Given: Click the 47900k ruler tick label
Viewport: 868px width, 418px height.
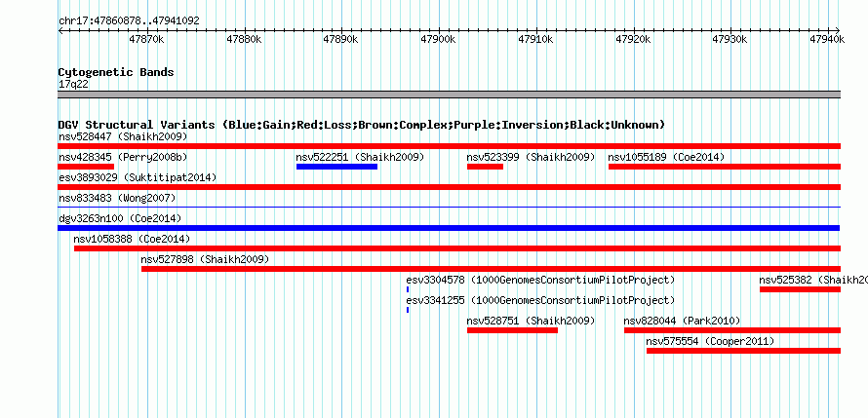Looking at the screenshot, I should tap(439, 39).
